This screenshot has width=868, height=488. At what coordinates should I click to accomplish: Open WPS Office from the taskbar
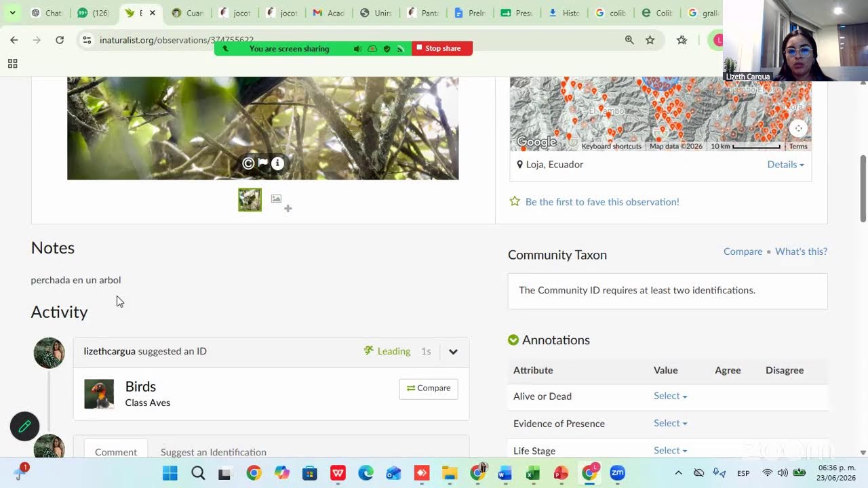pyautogui.click(x=338, y=473)
